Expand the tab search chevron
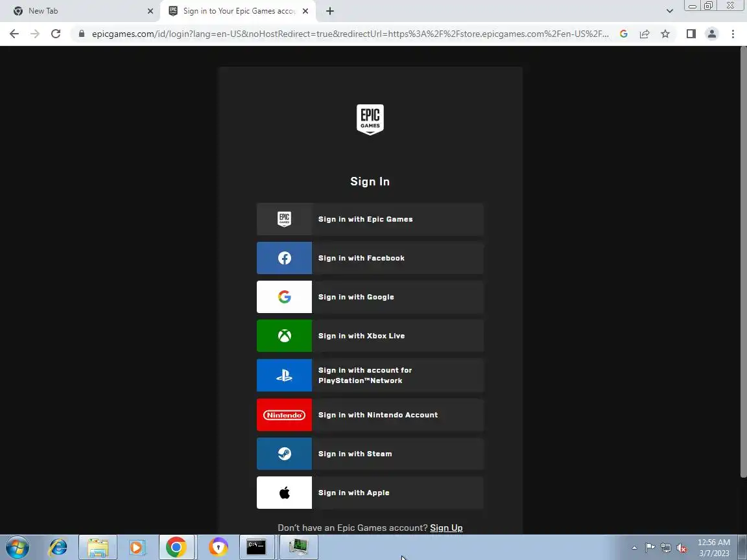 pos(669,11)
